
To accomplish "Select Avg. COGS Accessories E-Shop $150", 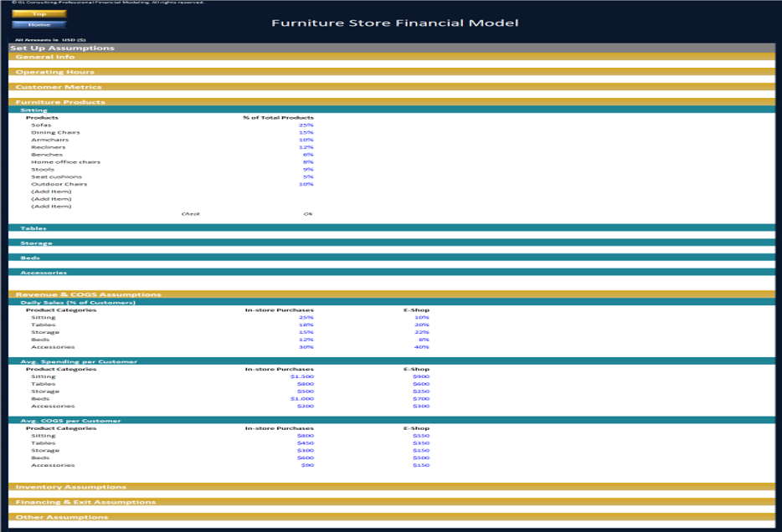I will 421,465.
